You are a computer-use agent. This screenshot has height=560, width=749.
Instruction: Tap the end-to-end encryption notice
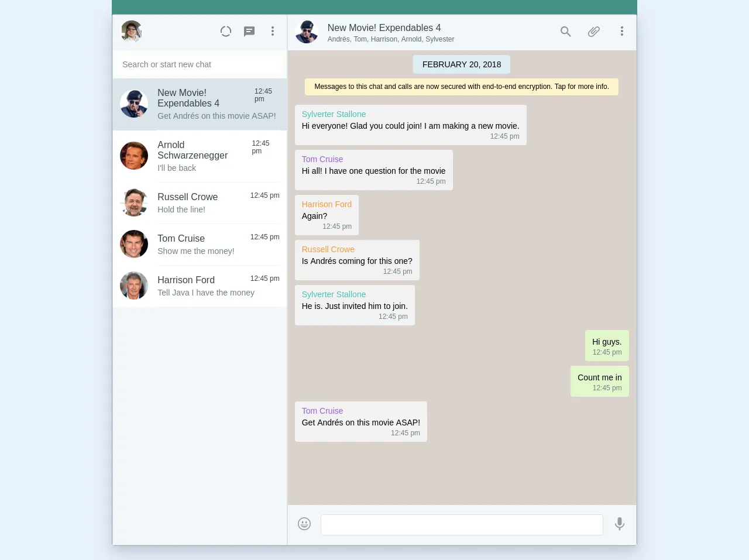[462, 87]
